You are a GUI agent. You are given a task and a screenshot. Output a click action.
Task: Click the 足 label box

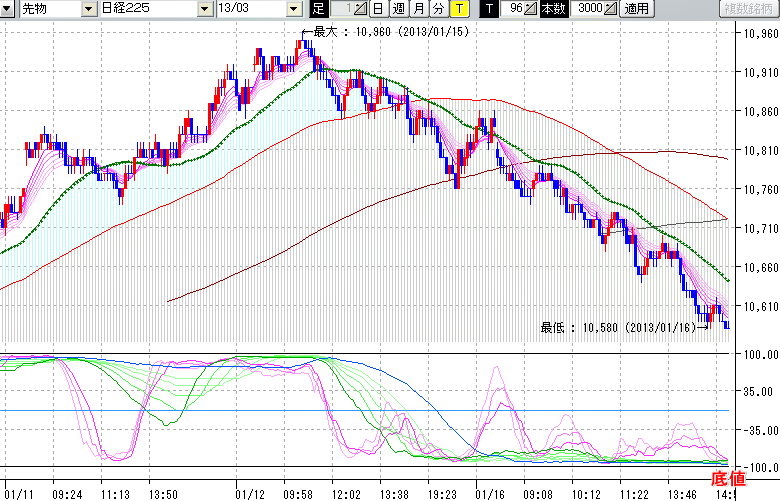(318, 9)
